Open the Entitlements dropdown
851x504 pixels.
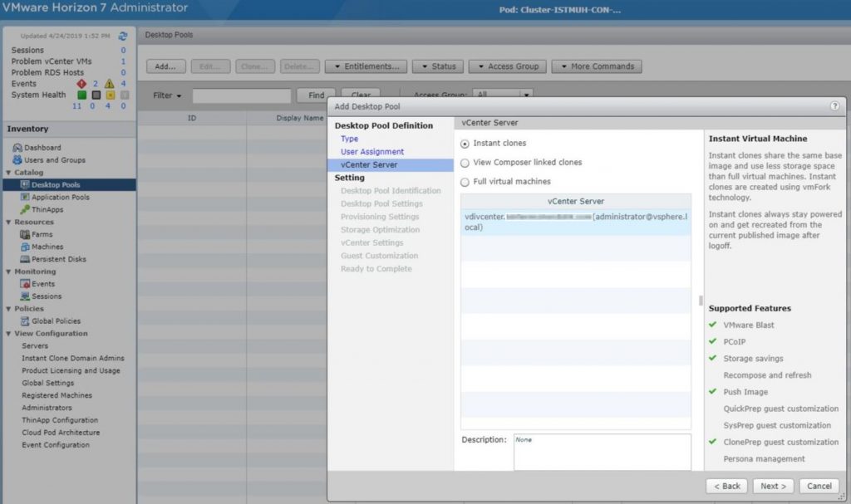point(366,66)
